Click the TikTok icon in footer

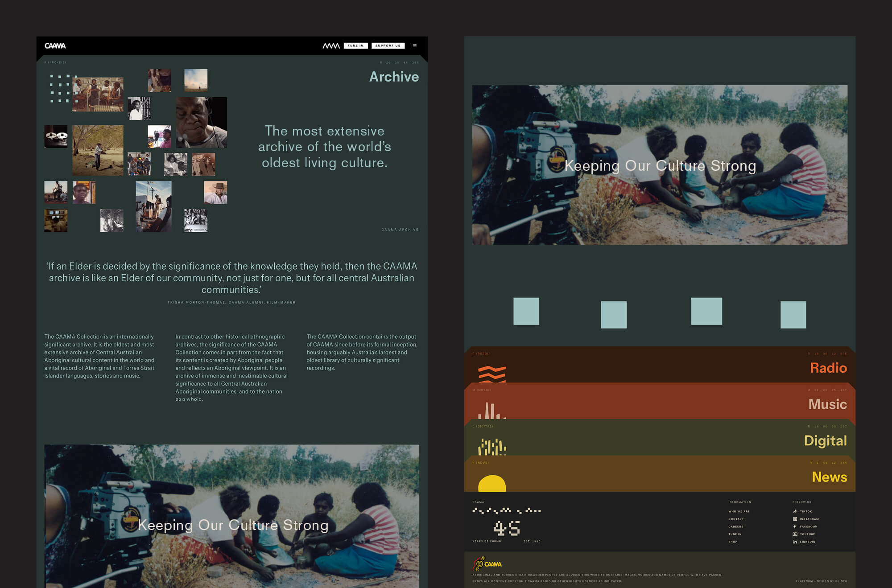(x=795, y=511)
